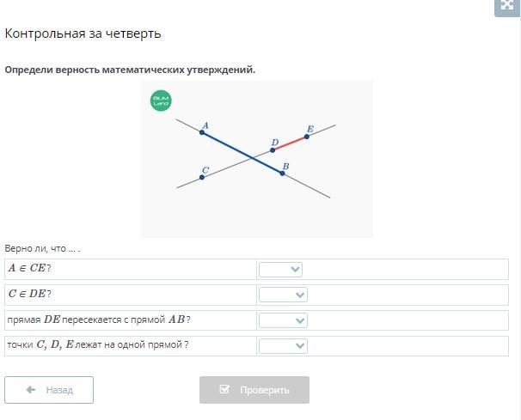Click the red segment DE
This screenshot has height=420, width=521.
coord(290,143)
